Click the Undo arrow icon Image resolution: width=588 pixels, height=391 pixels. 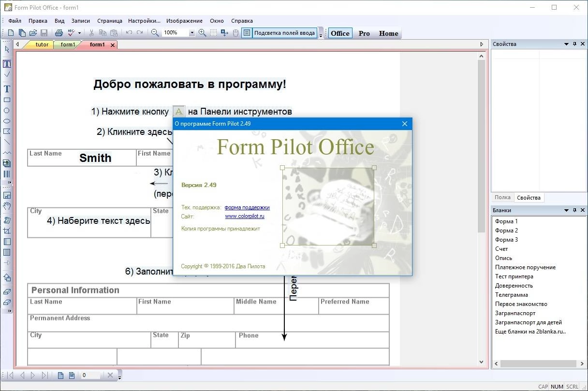[129, 33]
